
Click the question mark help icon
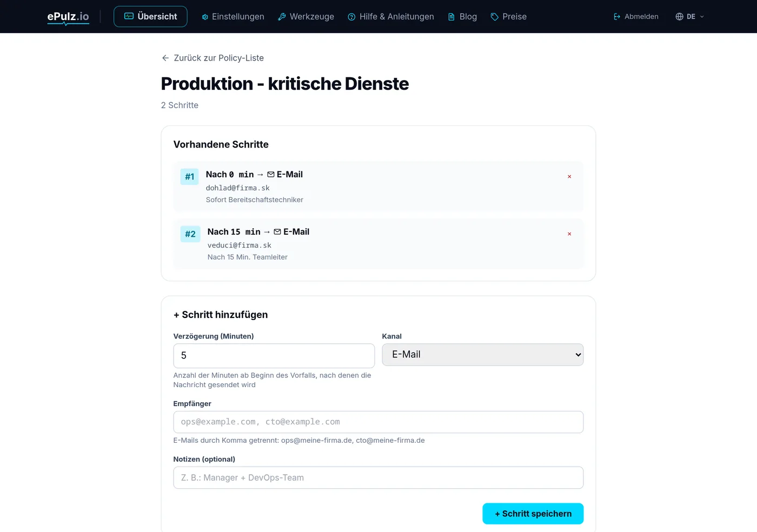click(x=351, y=17)
